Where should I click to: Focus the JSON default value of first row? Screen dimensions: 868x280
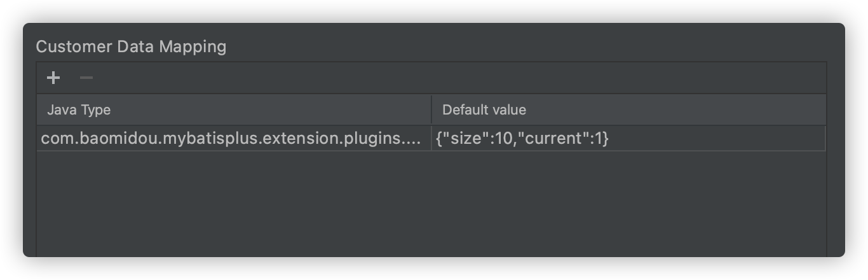click(522, 138)
